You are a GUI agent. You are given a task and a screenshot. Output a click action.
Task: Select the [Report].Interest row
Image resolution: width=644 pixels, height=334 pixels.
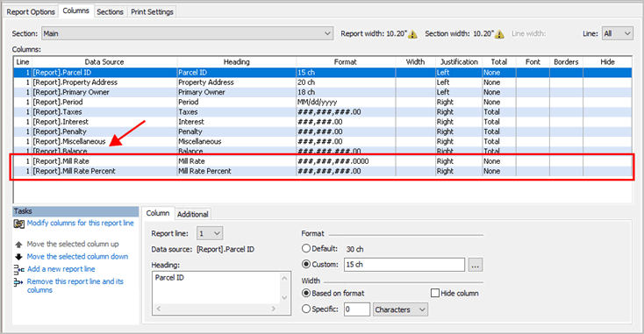(322, 122)
